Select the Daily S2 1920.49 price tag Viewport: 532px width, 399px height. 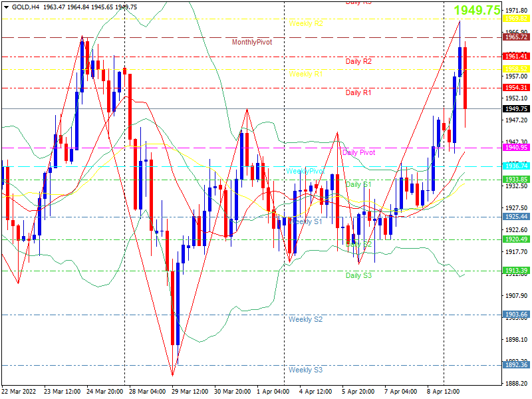point(516,239)
